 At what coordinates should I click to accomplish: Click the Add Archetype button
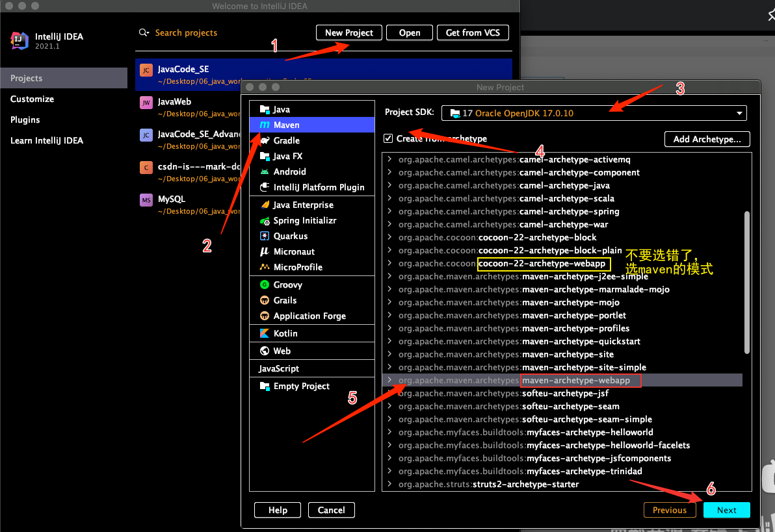pos(707,139)
